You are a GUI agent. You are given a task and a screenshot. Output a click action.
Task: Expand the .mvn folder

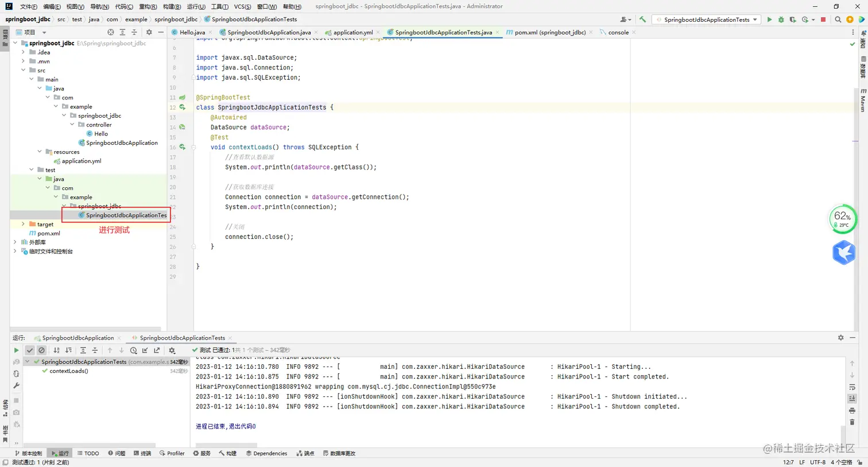tap(24, 61)
